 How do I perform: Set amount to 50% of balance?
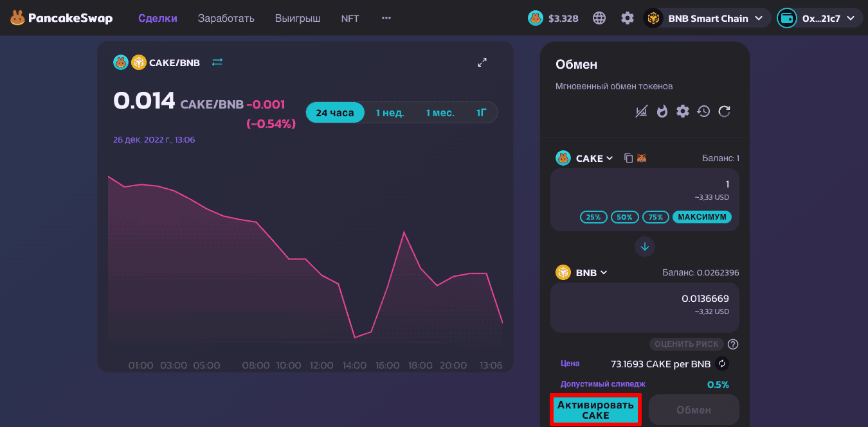click(624, 217)
